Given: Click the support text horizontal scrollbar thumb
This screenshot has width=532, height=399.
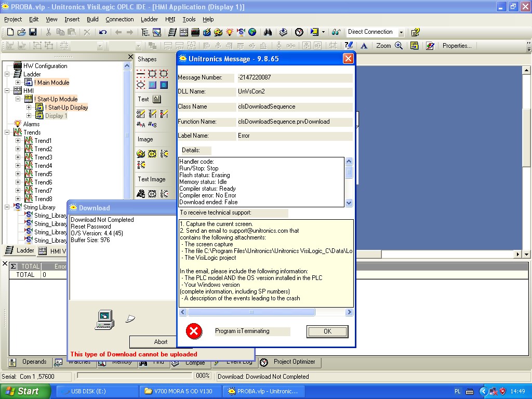Looking at the screenshot, I should (251, 312).
